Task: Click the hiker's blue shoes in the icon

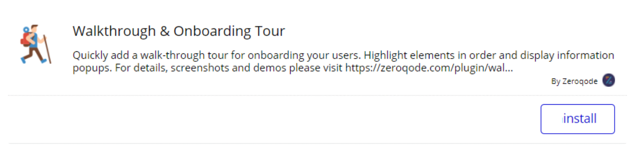Action: tap(34, 60)
